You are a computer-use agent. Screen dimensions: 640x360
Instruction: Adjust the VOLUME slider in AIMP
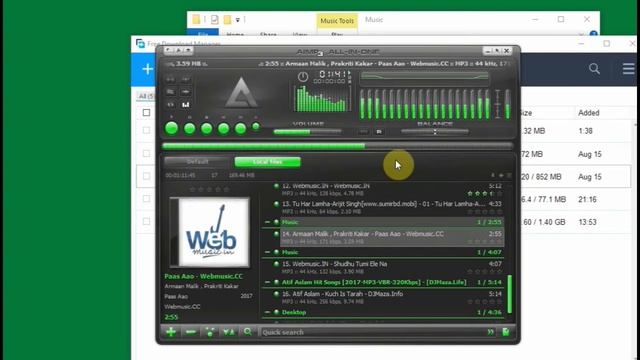click(x=307, y=132)
